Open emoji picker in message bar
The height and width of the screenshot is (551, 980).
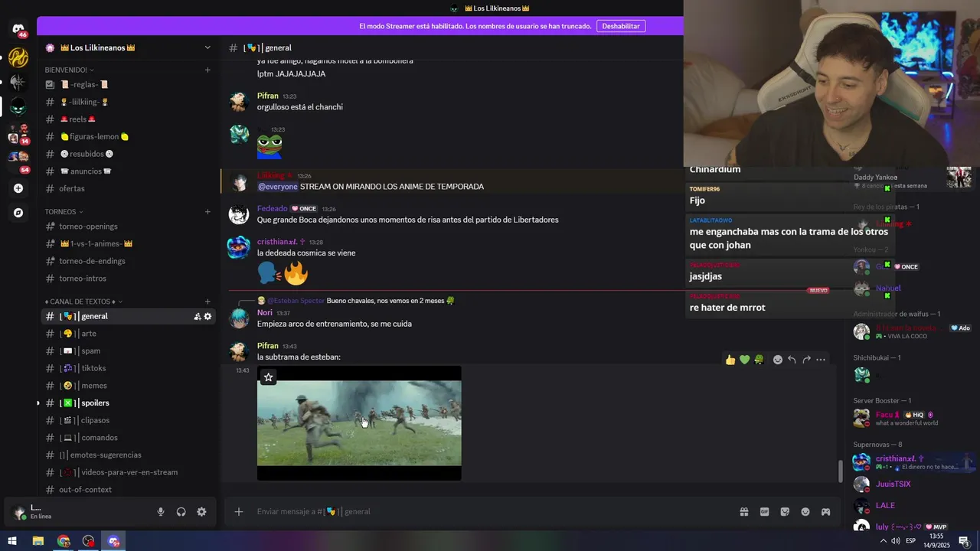[805, 512]
